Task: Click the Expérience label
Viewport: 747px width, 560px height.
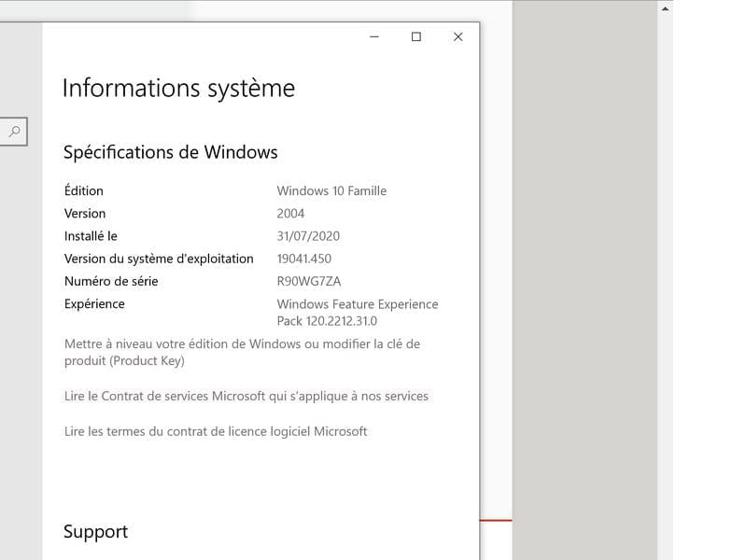Action: tap(94, 304)
